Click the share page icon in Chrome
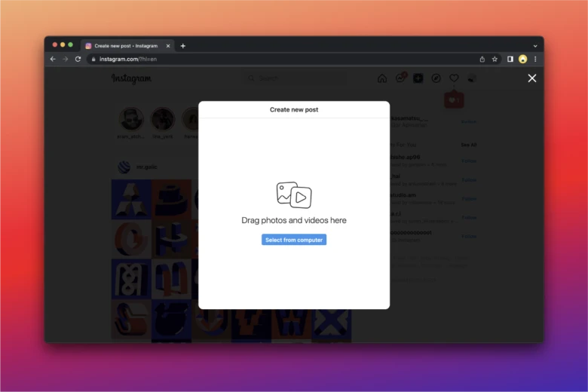 coord(482,60)
